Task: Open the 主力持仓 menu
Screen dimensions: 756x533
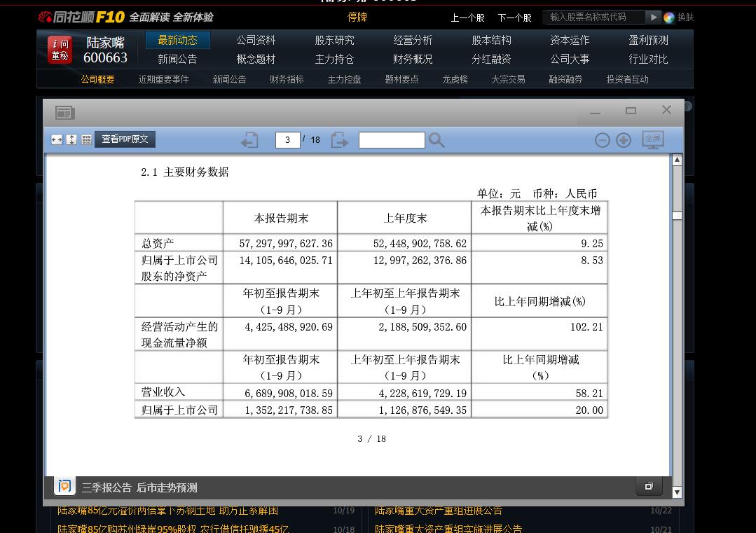Action: tap(335, 60)
